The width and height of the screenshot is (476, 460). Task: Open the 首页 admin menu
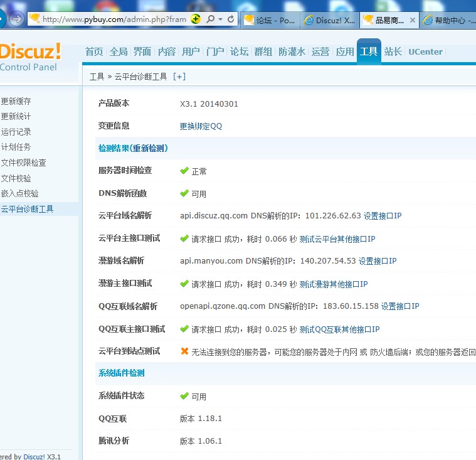(x=95, y=51)
